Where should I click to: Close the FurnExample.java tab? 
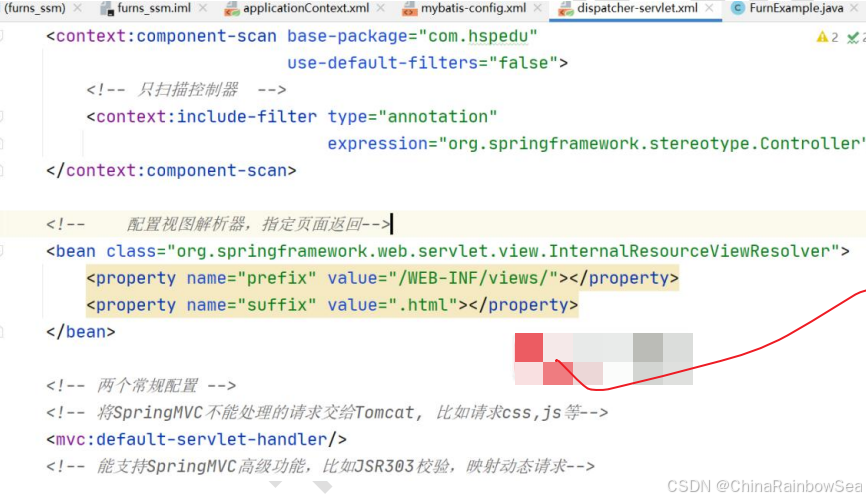click(855, 8)
